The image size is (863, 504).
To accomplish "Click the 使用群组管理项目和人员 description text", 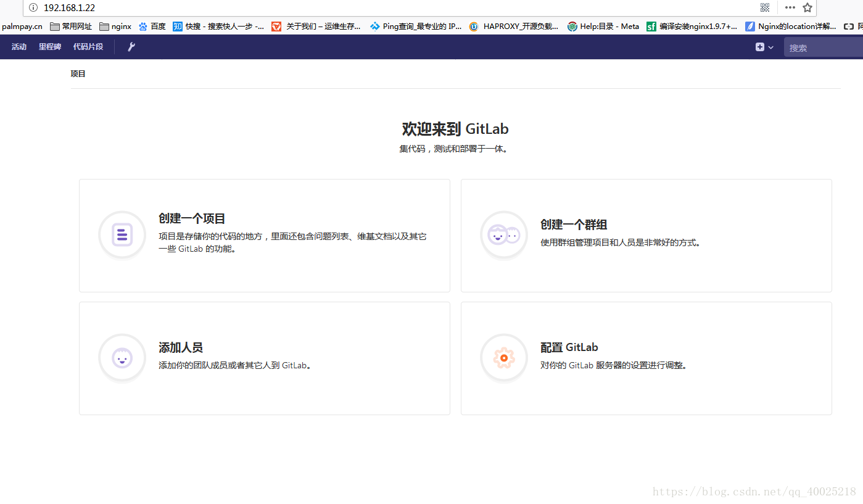I will [621, 242].
